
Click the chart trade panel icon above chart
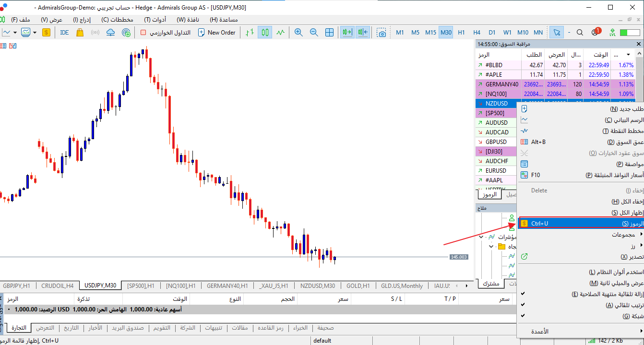click(12, 46)
